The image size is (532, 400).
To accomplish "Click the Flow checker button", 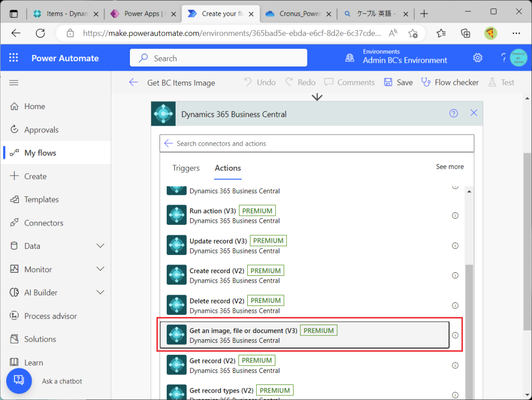I will [449, 83].
